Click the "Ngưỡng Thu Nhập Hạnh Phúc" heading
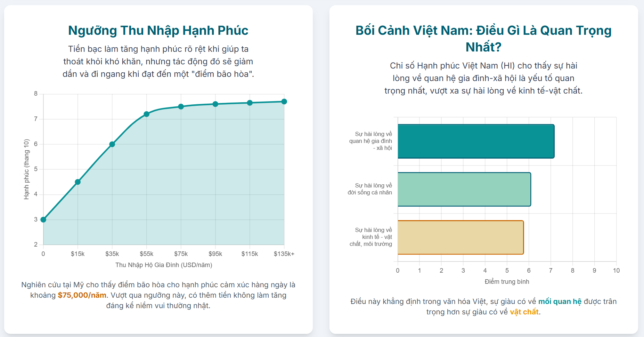The image size is (644, 337). point(158,30)
